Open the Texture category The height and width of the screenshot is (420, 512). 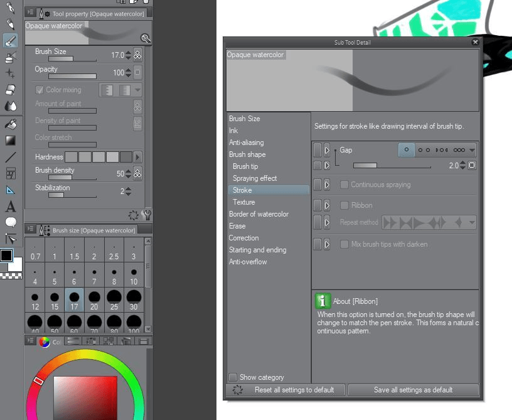pos(243,202)
